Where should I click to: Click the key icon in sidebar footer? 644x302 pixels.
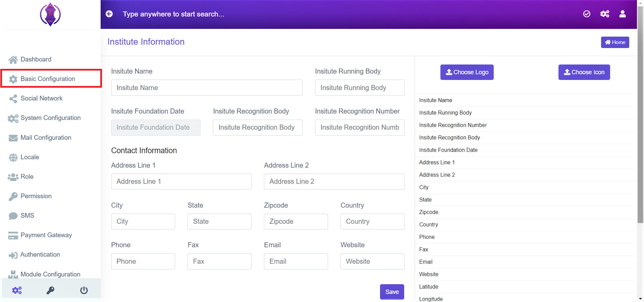point(50,290)
